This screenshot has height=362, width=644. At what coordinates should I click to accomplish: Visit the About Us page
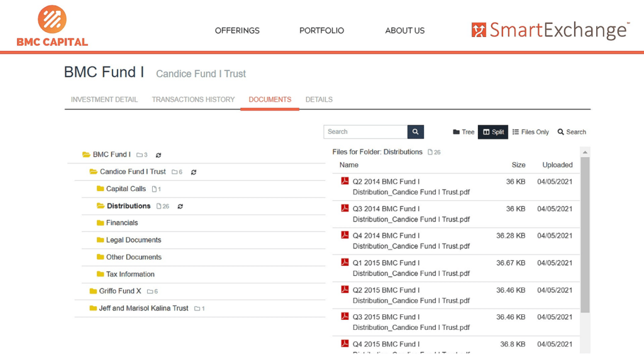pyautogui.click(x=405, y=31)
